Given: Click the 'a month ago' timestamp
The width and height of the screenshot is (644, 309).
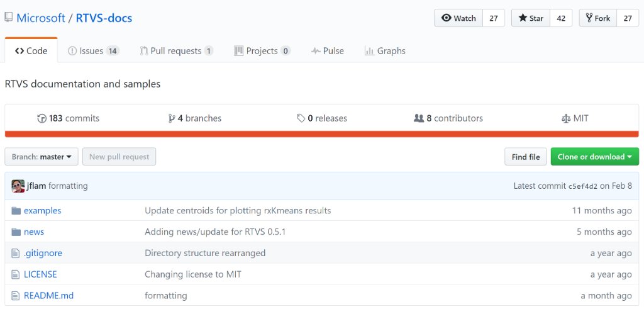Looking at the screenshot, I should click(x=606, y=296).
